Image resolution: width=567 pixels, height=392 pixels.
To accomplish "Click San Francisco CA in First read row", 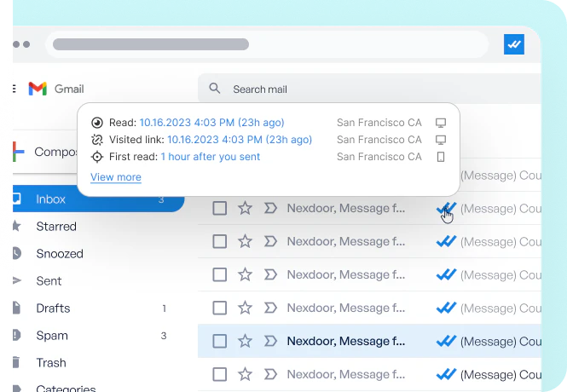I will (379, 157).
